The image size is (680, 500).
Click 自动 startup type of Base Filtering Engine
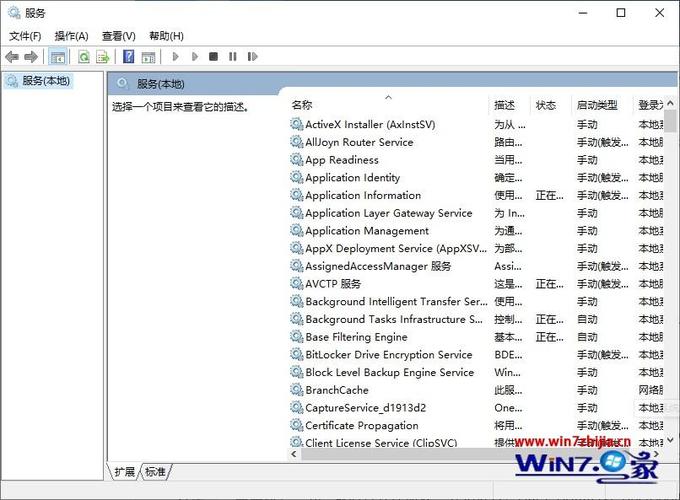click(587, 337)
